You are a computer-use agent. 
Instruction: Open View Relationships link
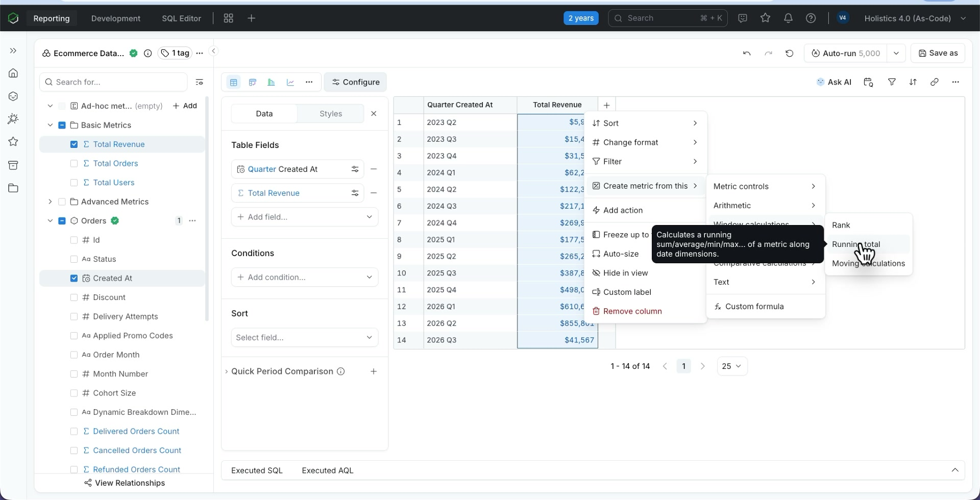(125, 483)
